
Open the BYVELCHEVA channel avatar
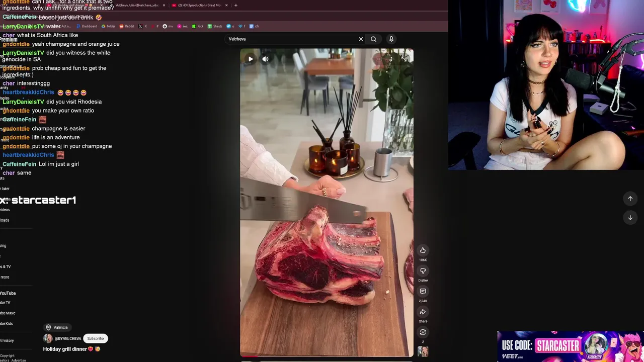[x=48, y=338]
